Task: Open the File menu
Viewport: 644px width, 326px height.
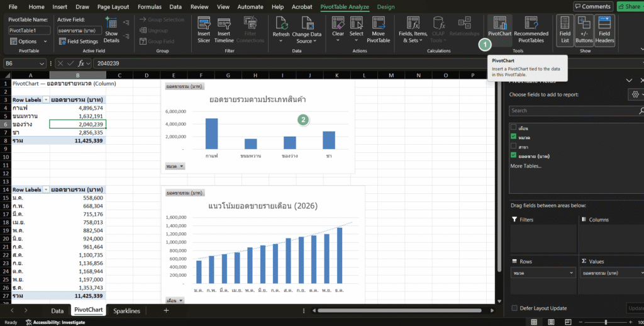Action: (x=13, y=6)
